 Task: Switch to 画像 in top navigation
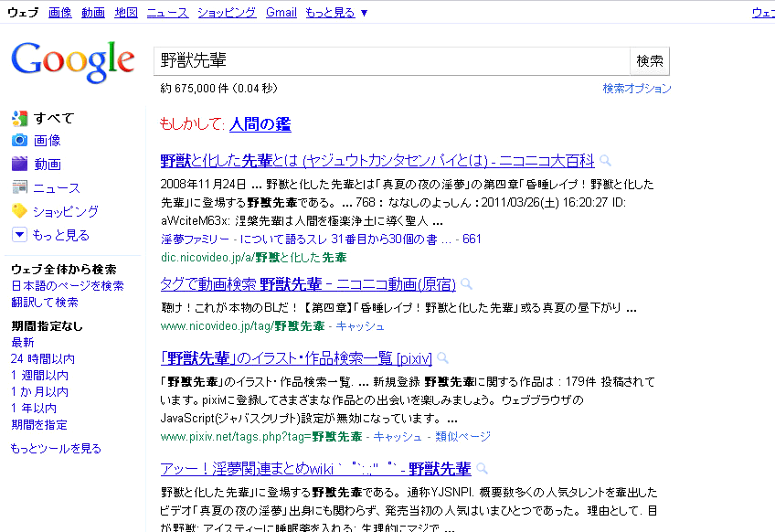(59, 13)
